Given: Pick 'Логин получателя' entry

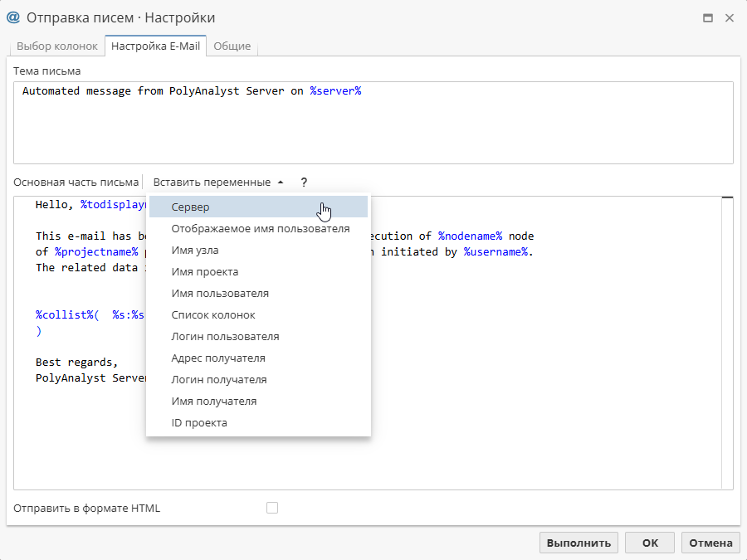Looking at the screenshot, I should [x=258, y=379].
